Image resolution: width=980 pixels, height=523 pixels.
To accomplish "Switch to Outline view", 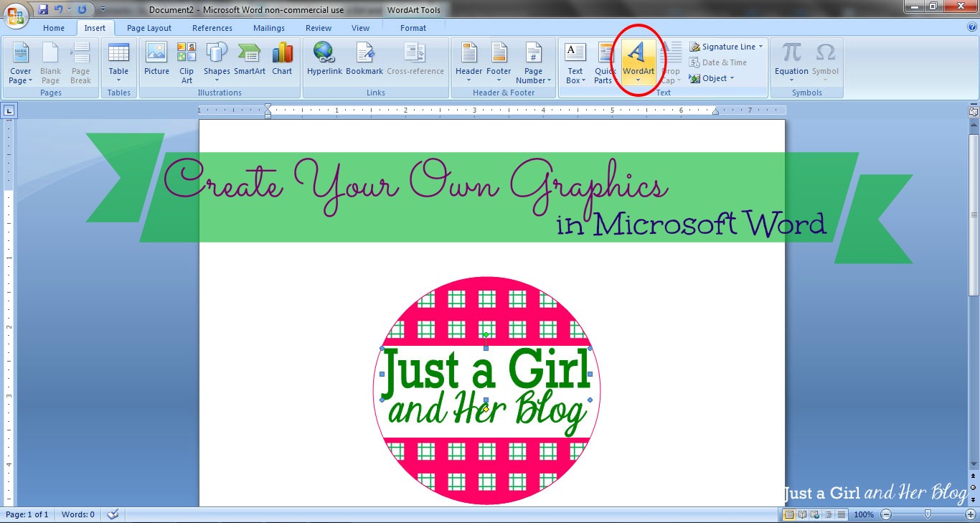I will tap(829, 514).
